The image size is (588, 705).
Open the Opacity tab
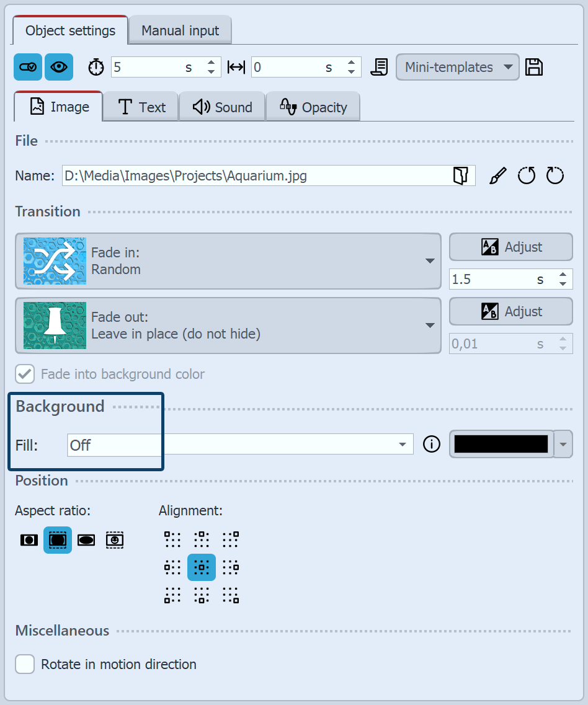[313, 107]
